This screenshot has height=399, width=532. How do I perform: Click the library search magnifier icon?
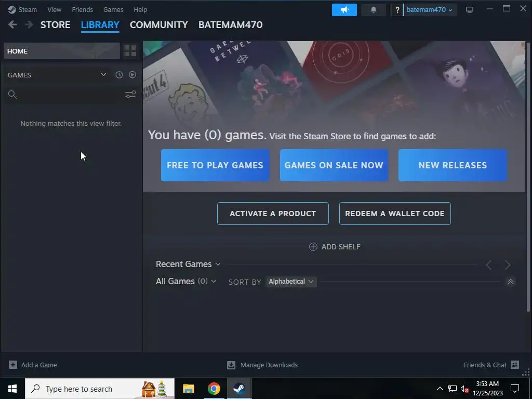coord(12,95)
